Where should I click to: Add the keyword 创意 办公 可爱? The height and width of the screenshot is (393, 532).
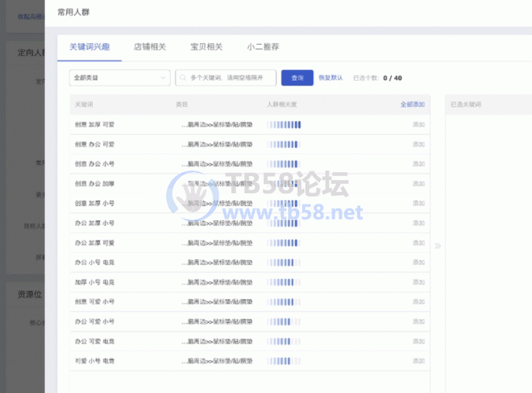pos(419,144)
